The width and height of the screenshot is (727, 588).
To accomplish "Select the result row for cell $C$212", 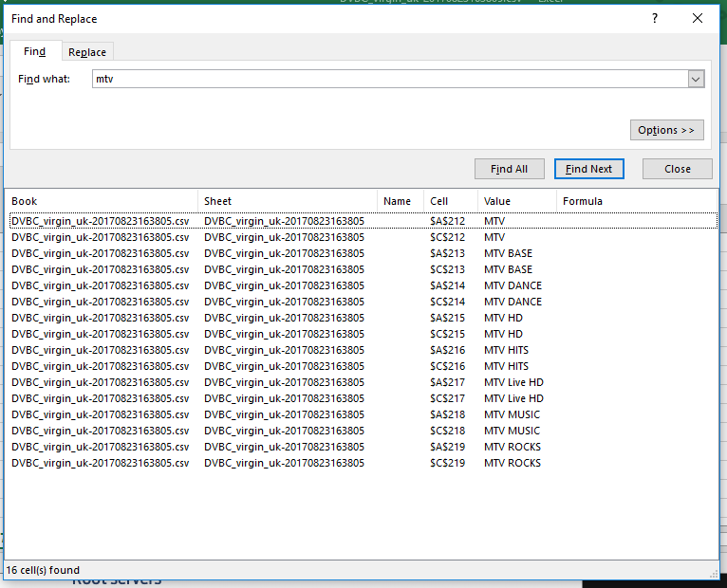I will coord(363,237).
